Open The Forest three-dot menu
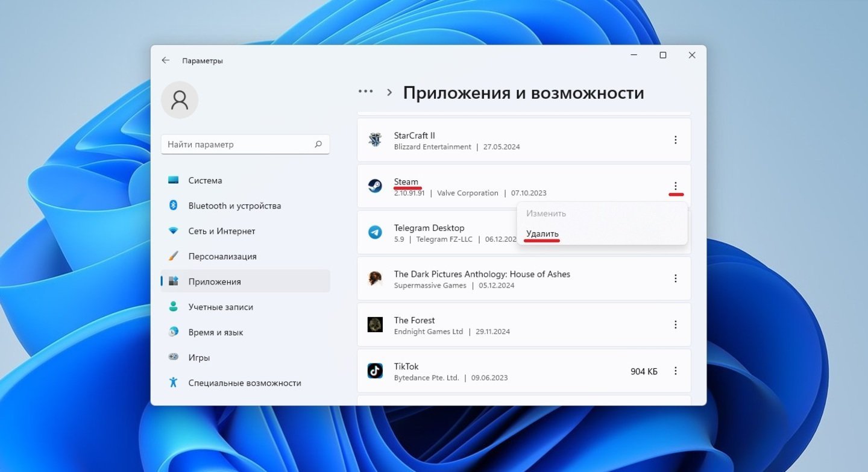The width and height of the screenshot is (868, 472). 676,324
